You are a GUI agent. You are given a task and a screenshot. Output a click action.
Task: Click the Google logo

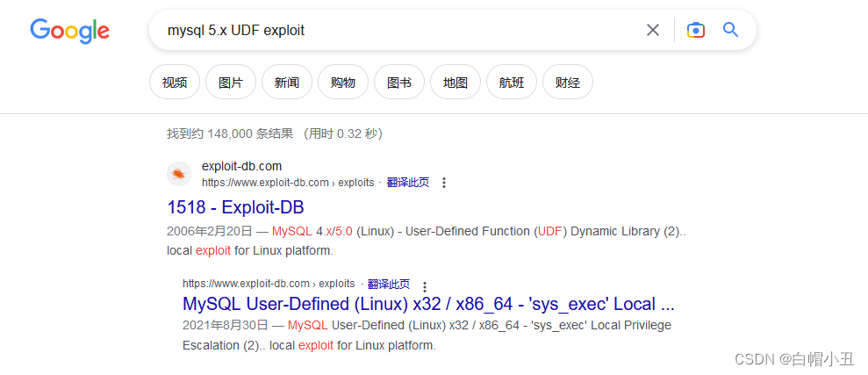[69, 31]
